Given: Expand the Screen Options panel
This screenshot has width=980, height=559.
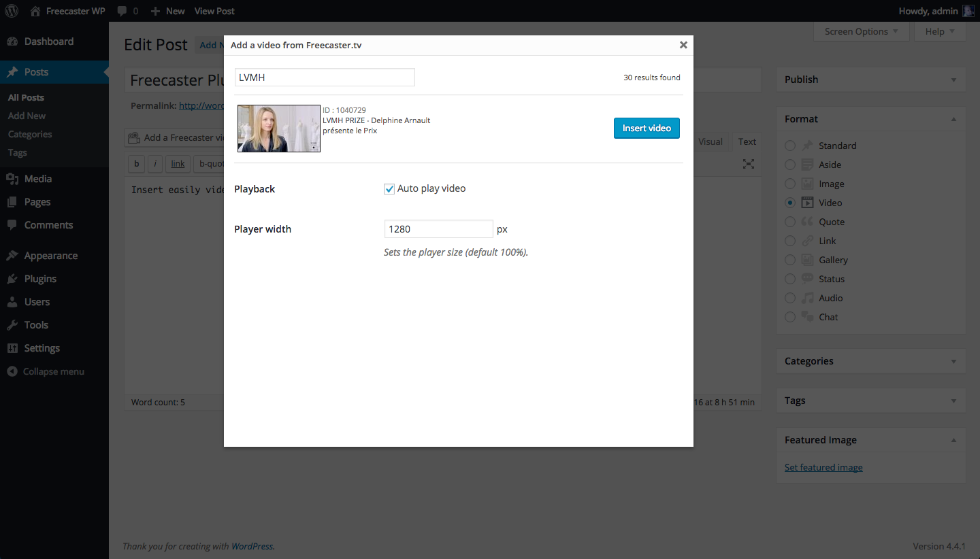Looking at the screenshot, I should 862,31.
